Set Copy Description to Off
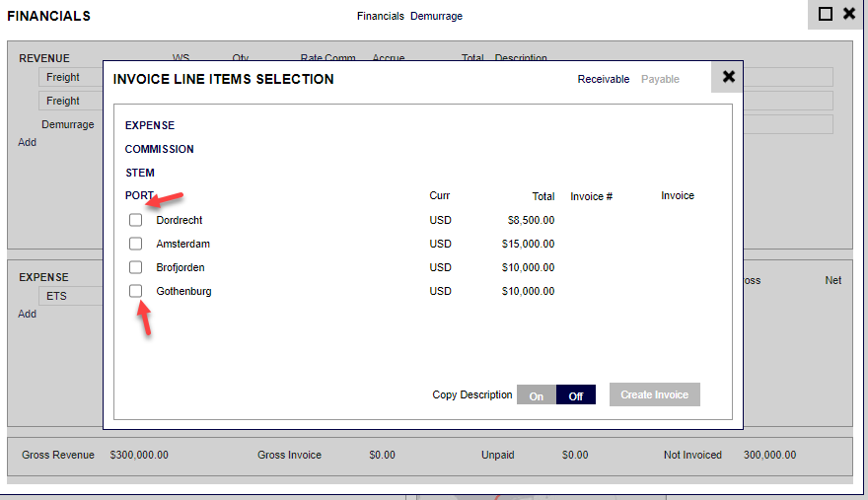Image resolution: width=868 pixels, height=500 pixels. tap(576, 395)
